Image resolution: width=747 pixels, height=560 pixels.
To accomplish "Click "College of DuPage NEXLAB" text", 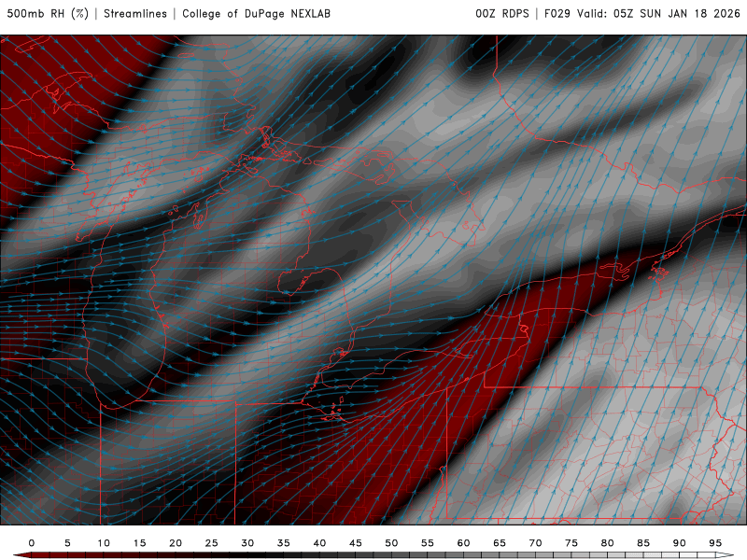I will 256,13.
